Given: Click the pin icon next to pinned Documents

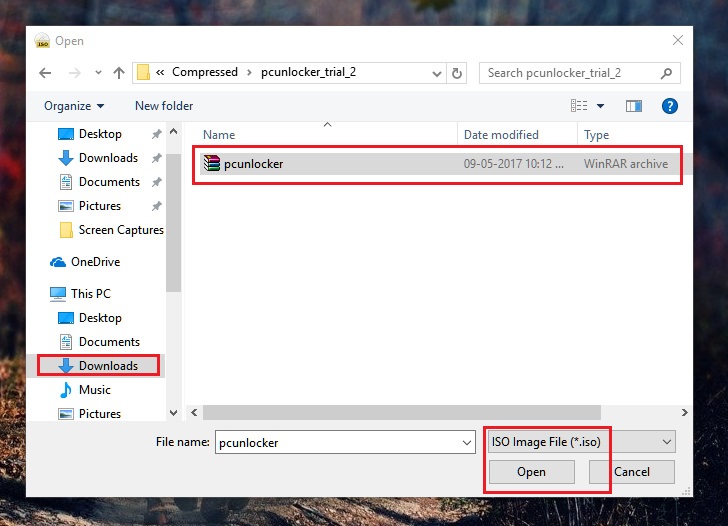Looking at the screenshot, I should point(156,182).
